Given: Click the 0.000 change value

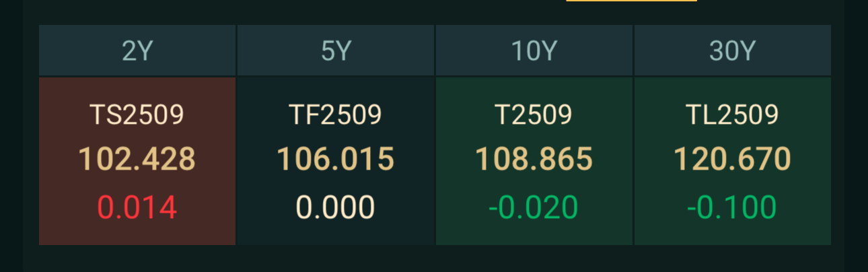Looking at the screenshot, I should click(x=336, y=207).
